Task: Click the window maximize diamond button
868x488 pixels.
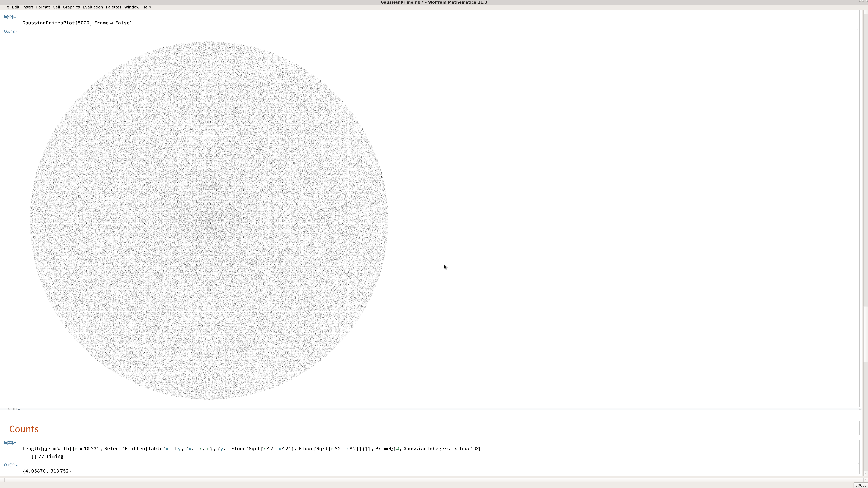Action: pos(863,1)
